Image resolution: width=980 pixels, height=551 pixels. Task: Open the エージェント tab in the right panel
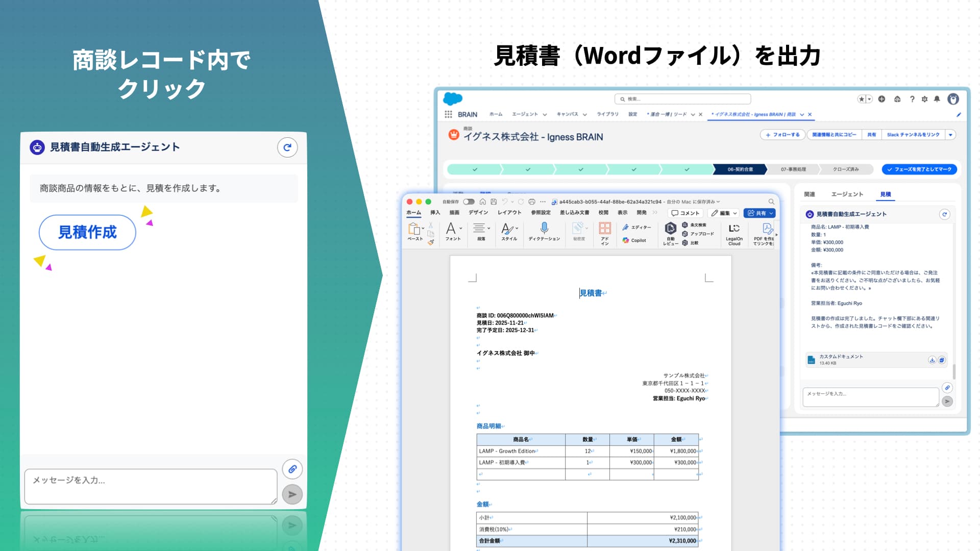pos(849,194)
